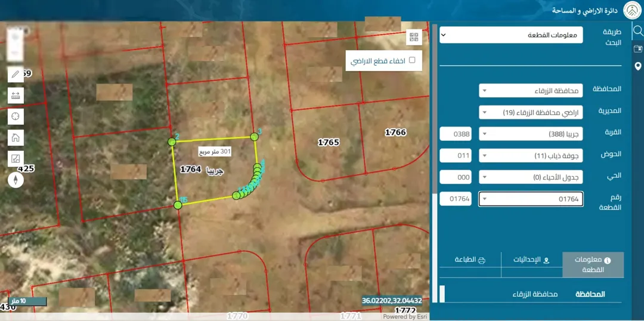Open the المحافظة dropdown showing الزرقاء

pyautogui.click(x=531, y=91)
